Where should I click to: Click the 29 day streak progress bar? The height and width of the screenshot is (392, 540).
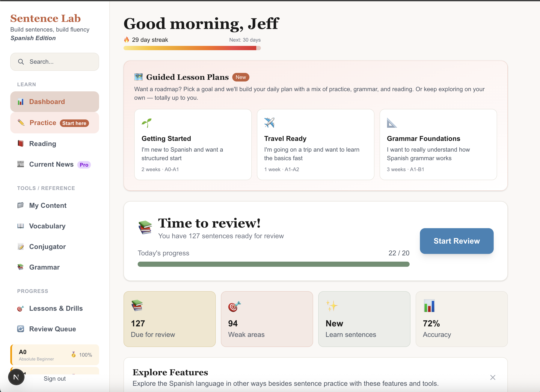click(x=192, y=48)
